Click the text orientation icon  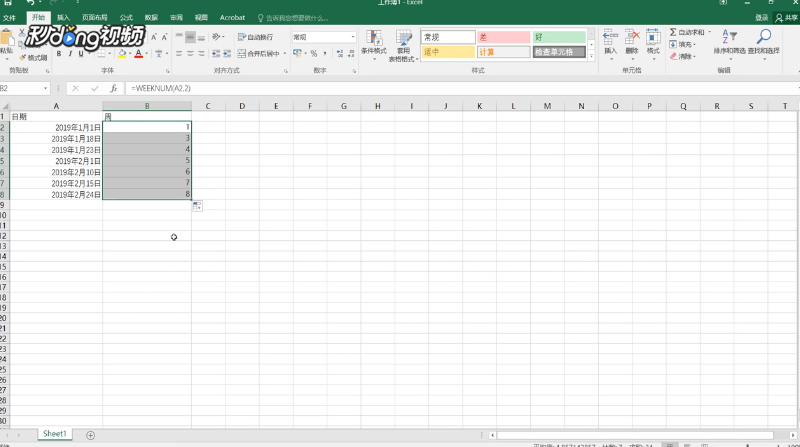216,37
